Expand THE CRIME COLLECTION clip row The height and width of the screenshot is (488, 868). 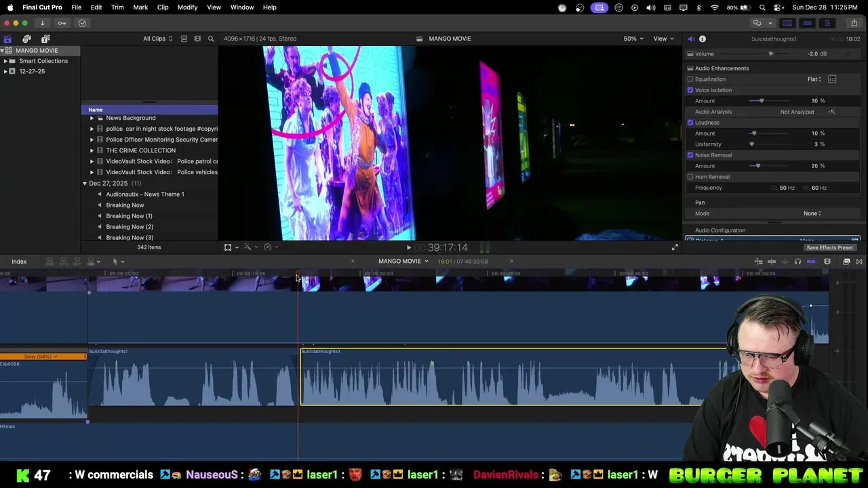(92, 150)
